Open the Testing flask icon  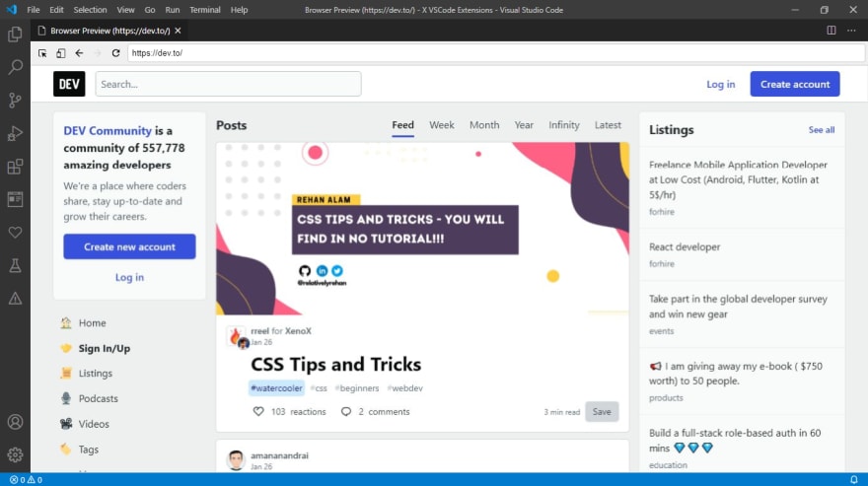coord(15,266)
